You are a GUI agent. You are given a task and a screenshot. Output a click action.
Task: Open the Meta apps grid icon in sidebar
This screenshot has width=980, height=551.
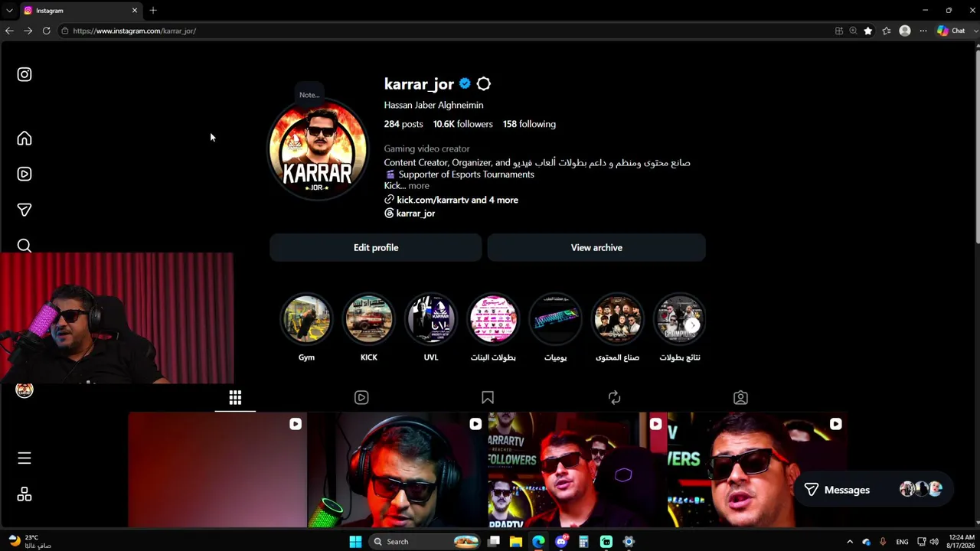[x=24, y=494]
